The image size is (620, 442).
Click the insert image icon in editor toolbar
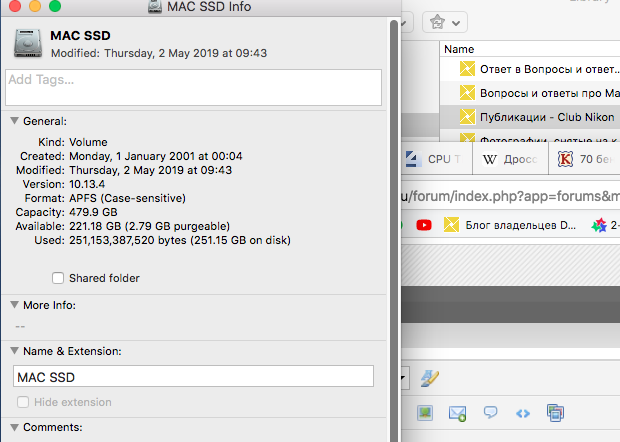tap(425, 413)
